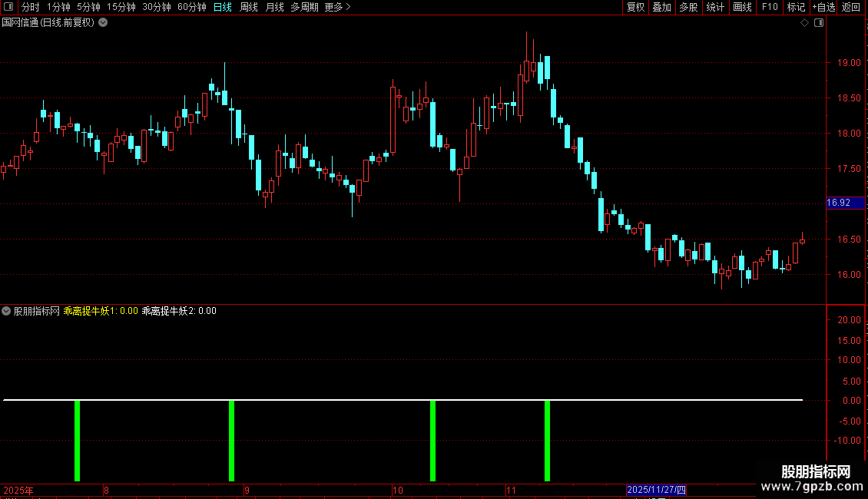The width and height of the screenshot is (868, 499).
Task: Click the diamond icon in chart corner
Action: click(804, 23)
